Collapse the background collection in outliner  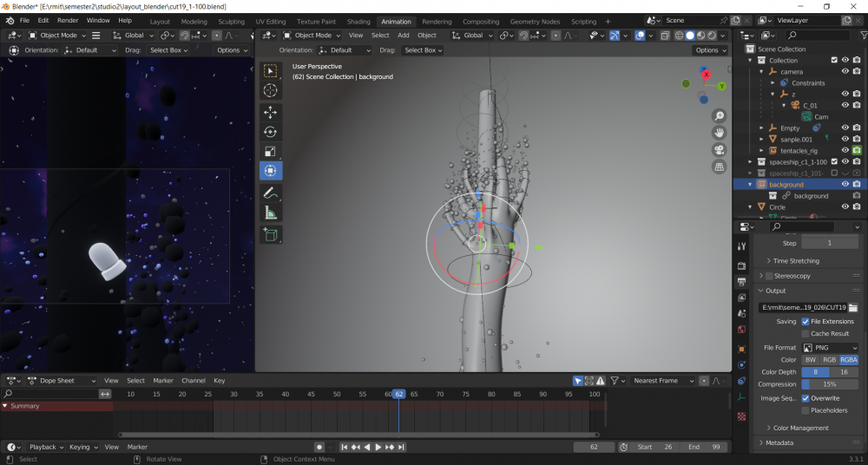(x=751, y=184)
